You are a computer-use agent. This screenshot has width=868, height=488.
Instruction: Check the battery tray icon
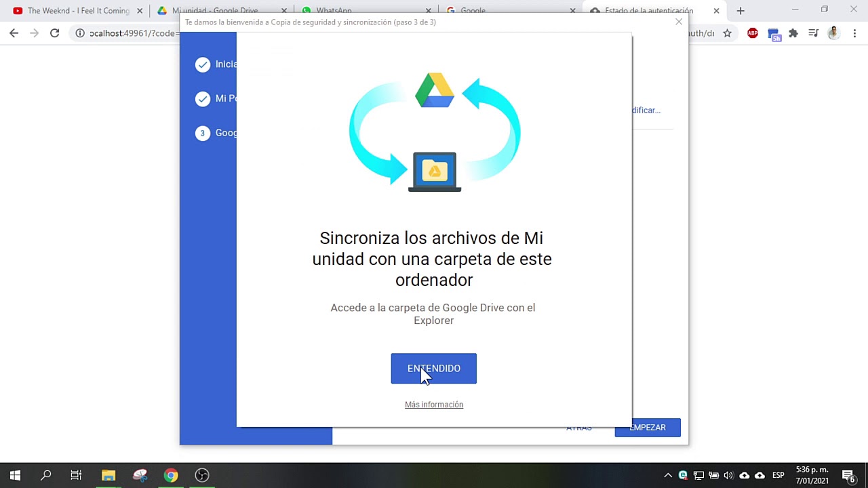(713, 475)
